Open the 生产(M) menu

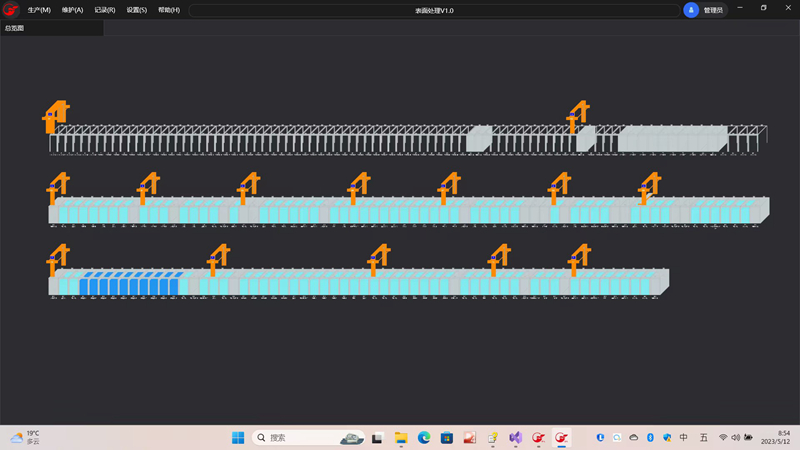click(x=39, y=10)
